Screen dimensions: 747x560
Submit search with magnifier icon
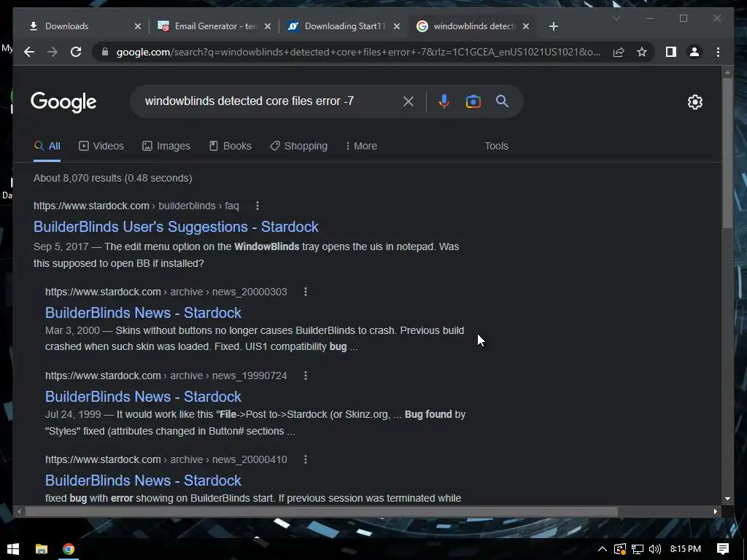(502, 101)
